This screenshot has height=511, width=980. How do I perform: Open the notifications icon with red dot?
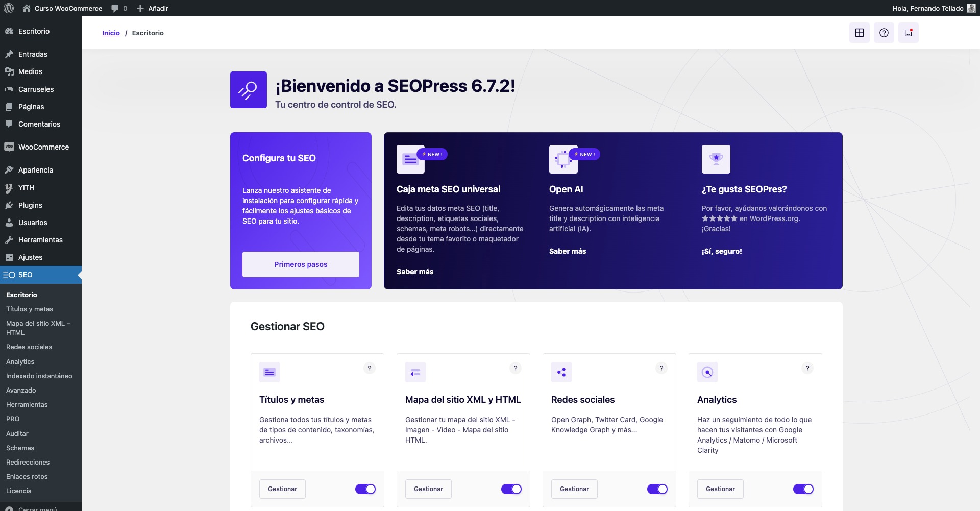pos(909,33)
